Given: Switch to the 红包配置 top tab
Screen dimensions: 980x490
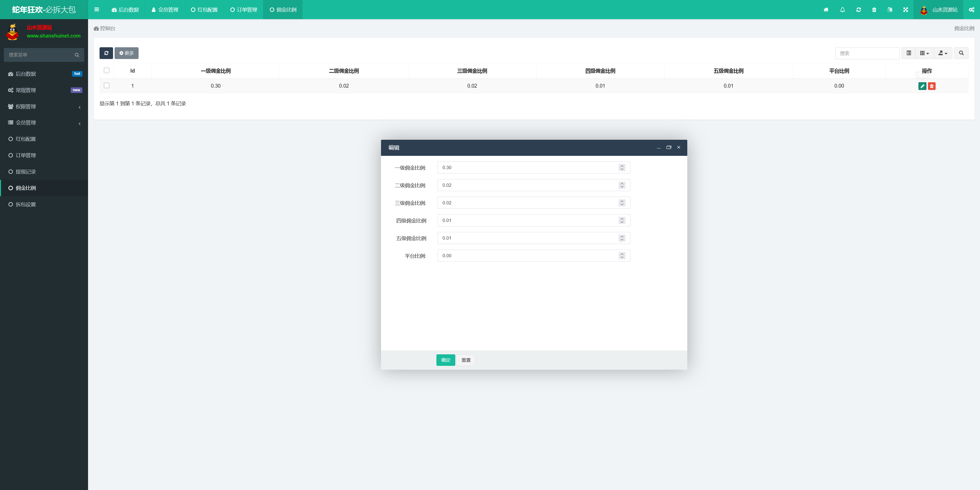Looking at the screenshot, I should (x=204, y=10).
